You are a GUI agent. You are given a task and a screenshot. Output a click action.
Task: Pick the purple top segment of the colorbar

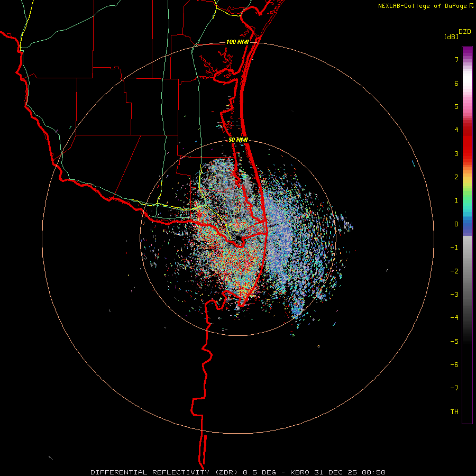tap(467, 52)
